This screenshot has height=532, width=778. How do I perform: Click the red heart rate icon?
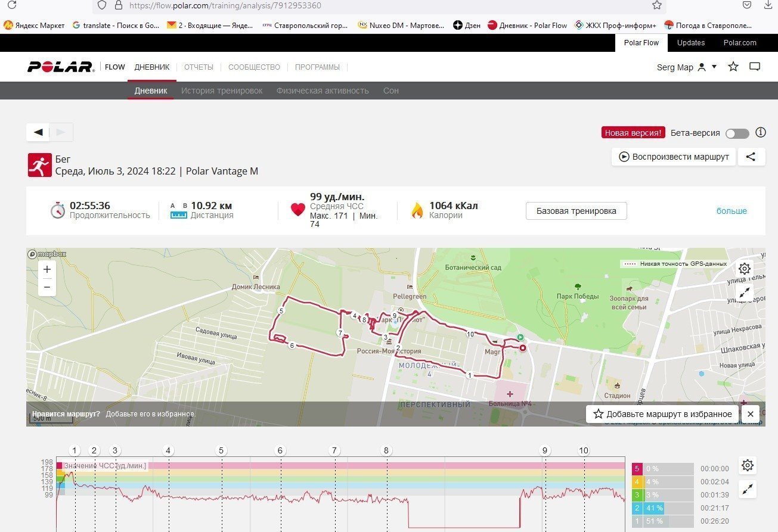coord(297,210)
